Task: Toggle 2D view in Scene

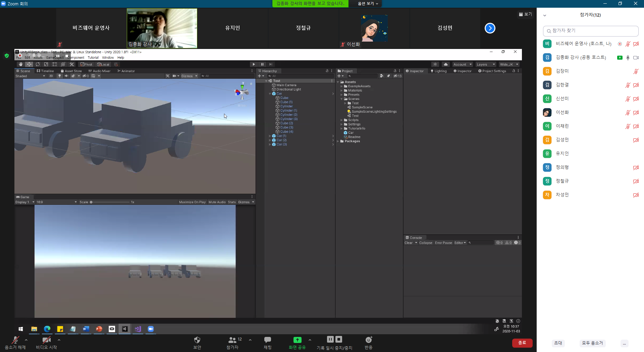Action: point(51,76)
